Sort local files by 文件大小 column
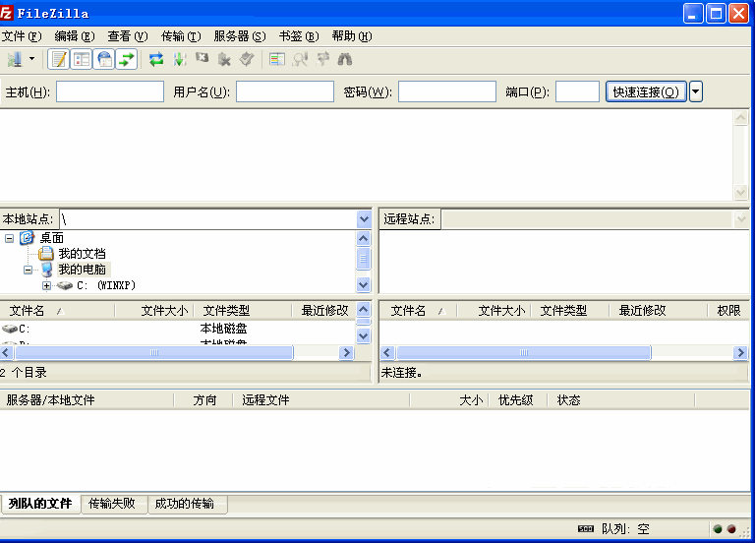This screenshot has height=544, width=756. [x=154, y=311]
